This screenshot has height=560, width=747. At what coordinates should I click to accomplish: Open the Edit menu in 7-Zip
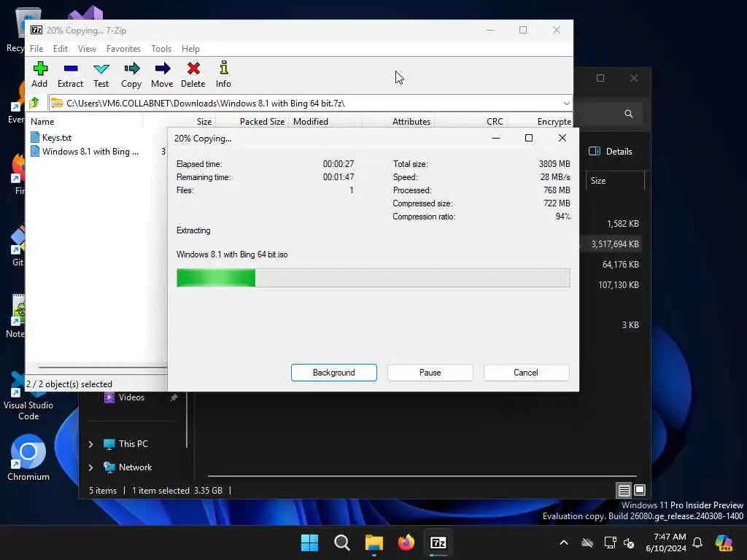pyautogui.click(x=61, y=49)
